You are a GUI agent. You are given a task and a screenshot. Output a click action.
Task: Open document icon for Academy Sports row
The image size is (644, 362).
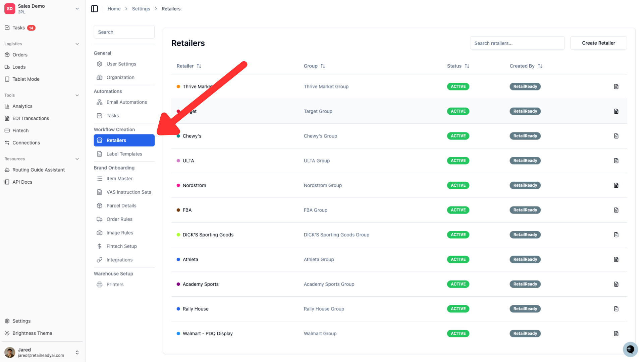coord(616,284)
